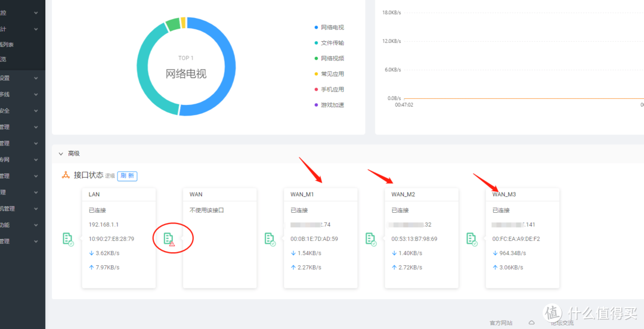Click 已连接 status in the LAN card
The image size is (644, 329).
point(97,210)
